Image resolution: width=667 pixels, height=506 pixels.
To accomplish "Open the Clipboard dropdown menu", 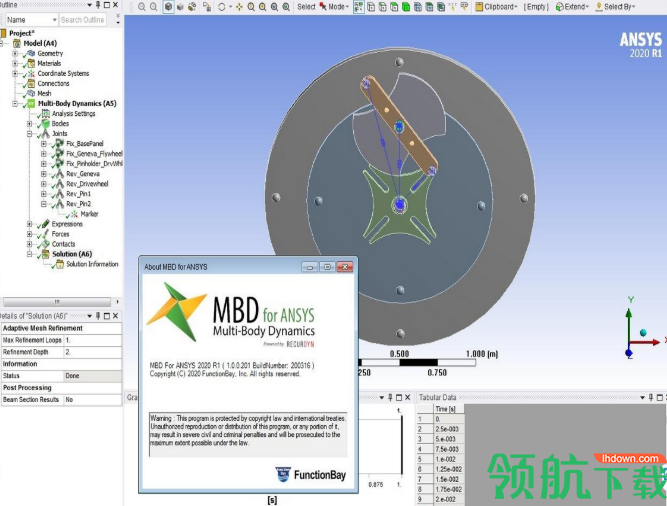I will [496, 7].
